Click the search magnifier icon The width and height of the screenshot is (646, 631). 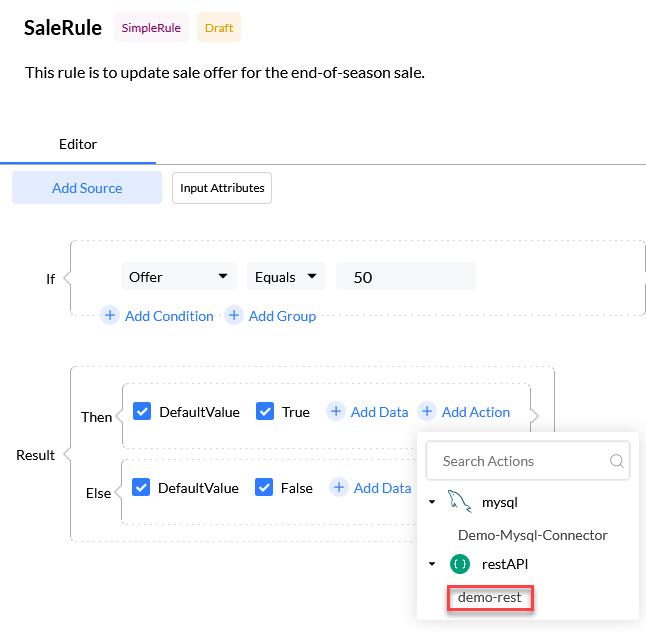pyautogui.click(x=617, y=461)
